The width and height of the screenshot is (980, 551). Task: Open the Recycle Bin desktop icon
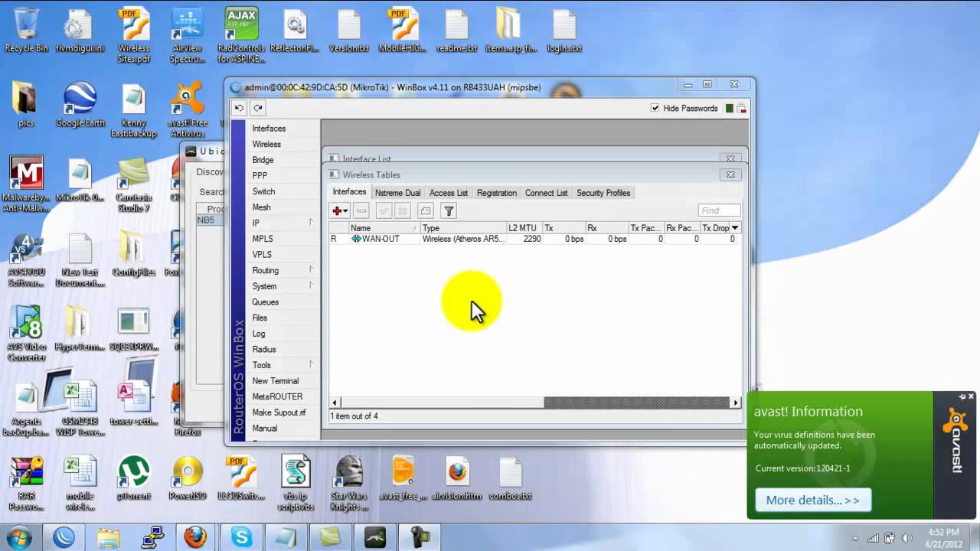point(27,31)
